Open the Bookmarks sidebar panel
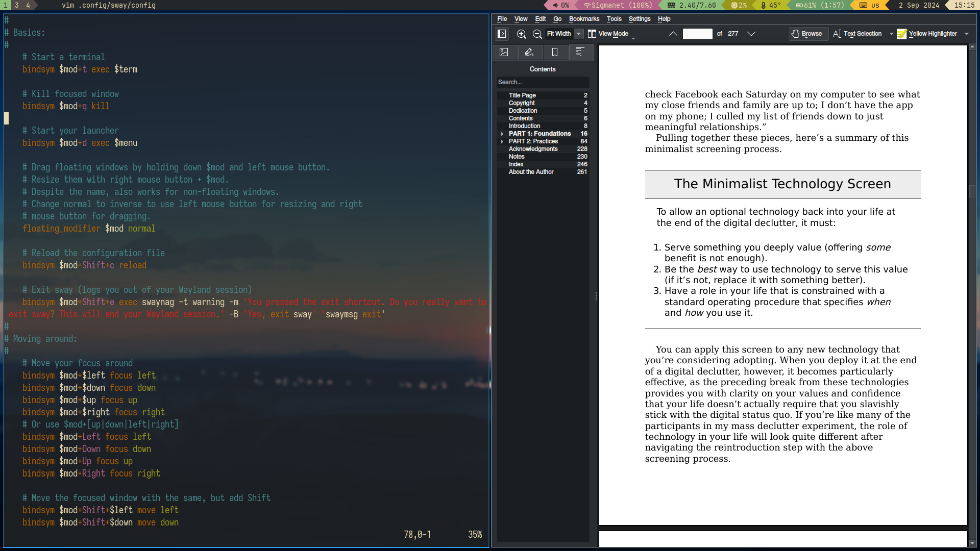980x551 pixels. pos(555,52)
